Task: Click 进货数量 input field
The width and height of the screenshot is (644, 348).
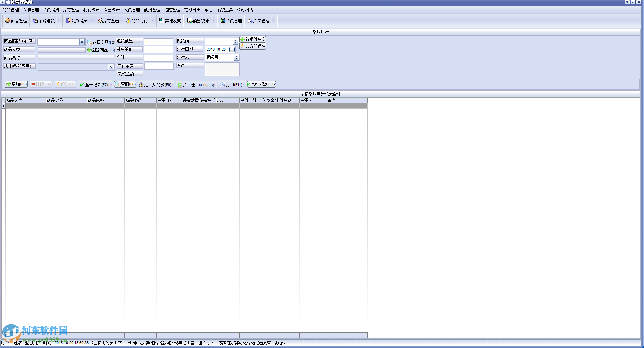Action: pyautogui.click(x=159, y=42)
